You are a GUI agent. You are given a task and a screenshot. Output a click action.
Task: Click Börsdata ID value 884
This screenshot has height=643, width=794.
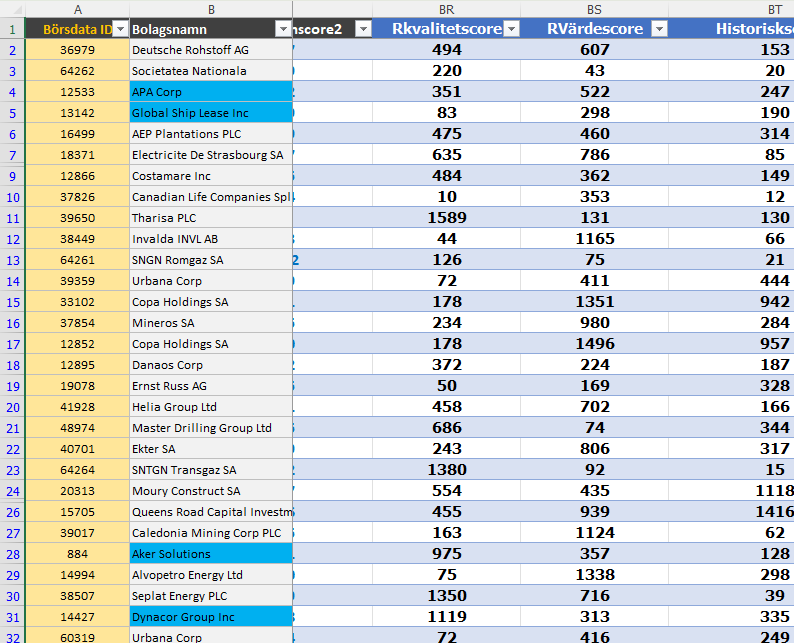pyautogui.click(x=77, y=554)
